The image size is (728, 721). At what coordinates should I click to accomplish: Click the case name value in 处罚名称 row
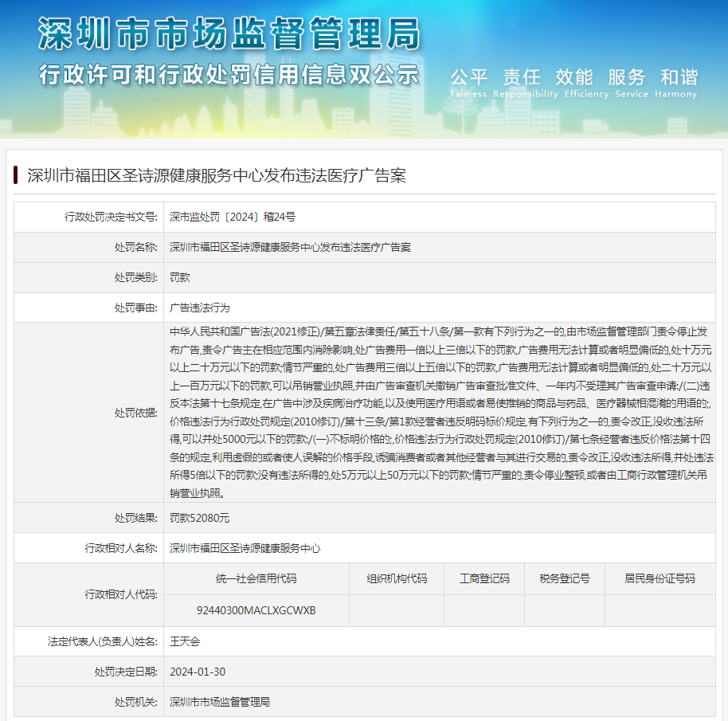pyautogui.click(x=290, y=247)
